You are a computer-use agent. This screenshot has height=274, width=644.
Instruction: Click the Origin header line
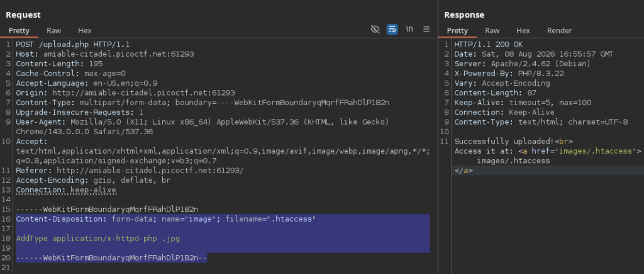coord(125,93)
